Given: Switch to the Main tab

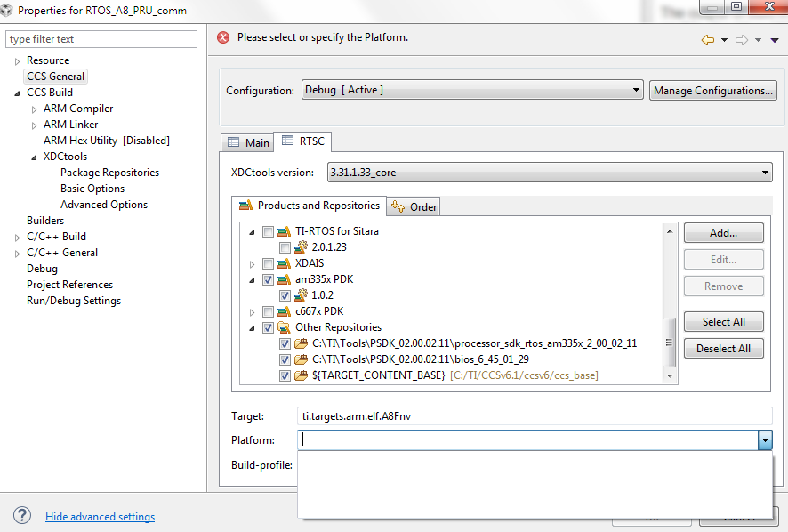Looking at the screenshot, I should (248, 142).
